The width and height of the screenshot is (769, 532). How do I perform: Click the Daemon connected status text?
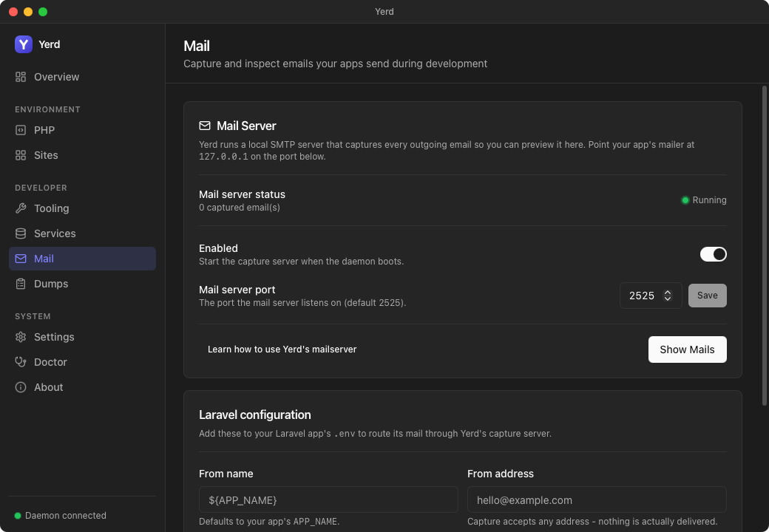point(66,515)
